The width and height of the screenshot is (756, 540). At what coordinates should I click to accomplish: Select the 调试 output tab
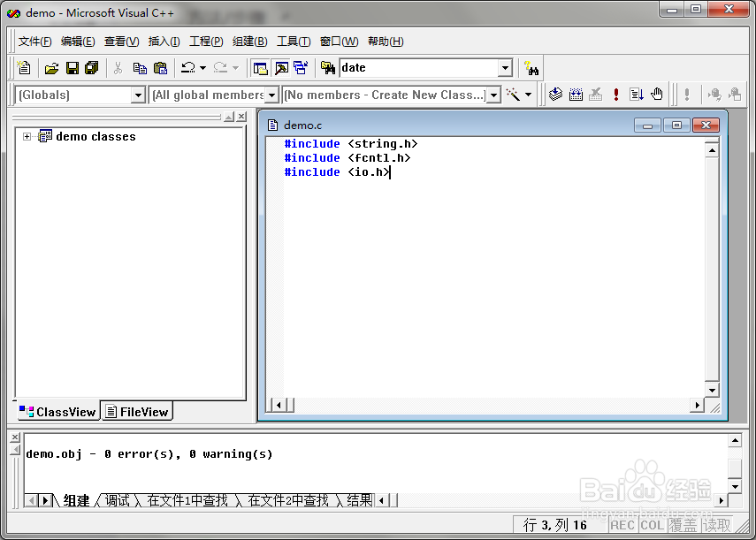(x=118, y=500)
